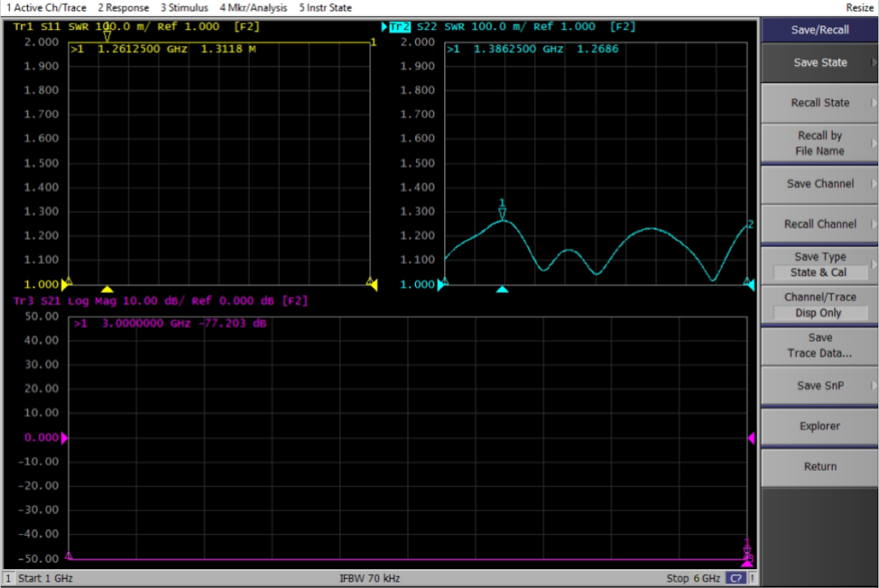Click the exclamation warning indicator in status bar

[x=752, y=578]
